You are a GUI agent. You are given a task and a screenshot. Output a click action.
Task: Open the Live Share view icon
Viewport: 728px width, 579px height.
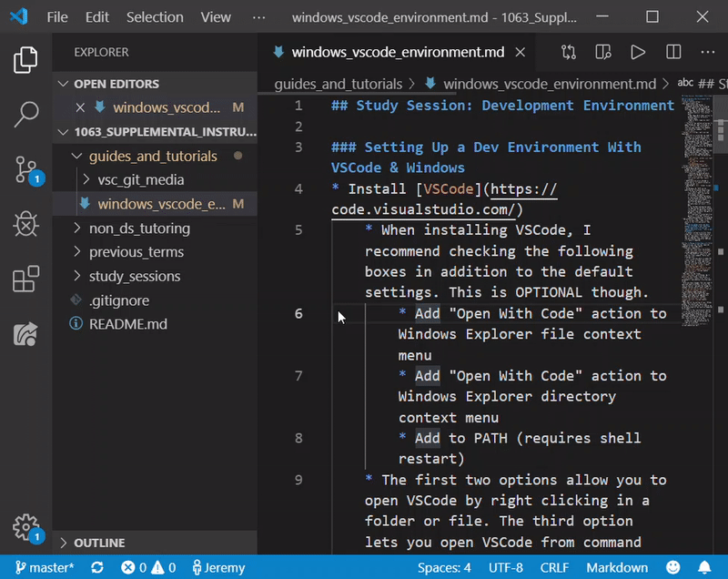[25, 334]
